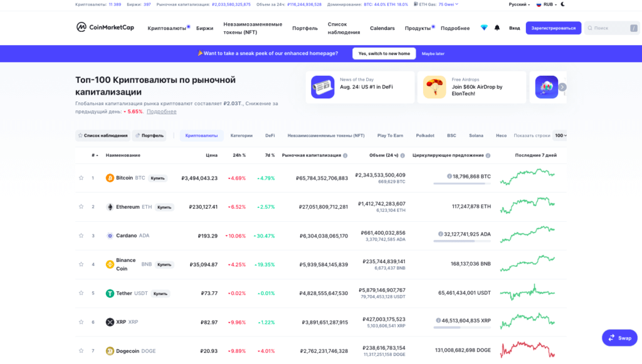Expand the rows count dropdown 100
This screenshot has width=642, height=364.
560,135
